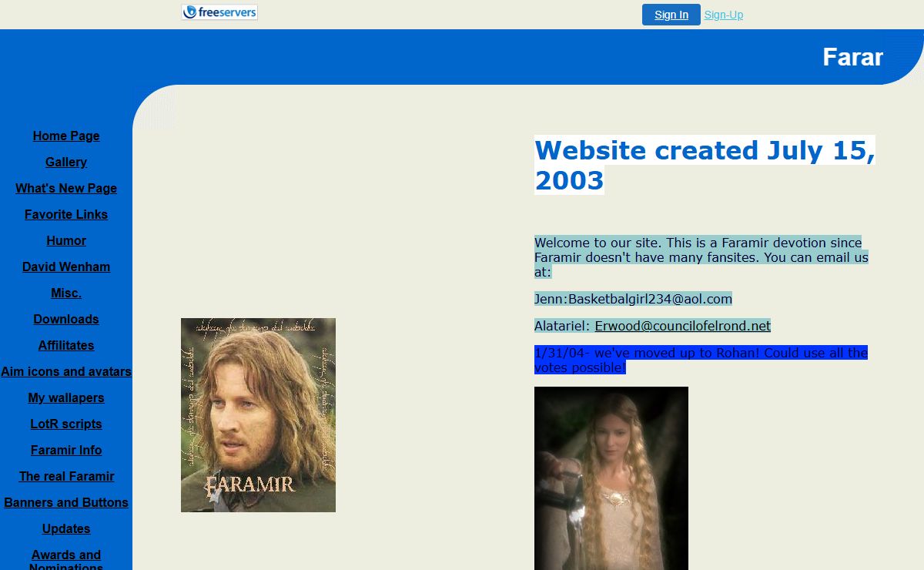Open Aim icons and avatars
The width and height of the screenshot is (924, 570).
pyautogui.click(x=66, y=372)
